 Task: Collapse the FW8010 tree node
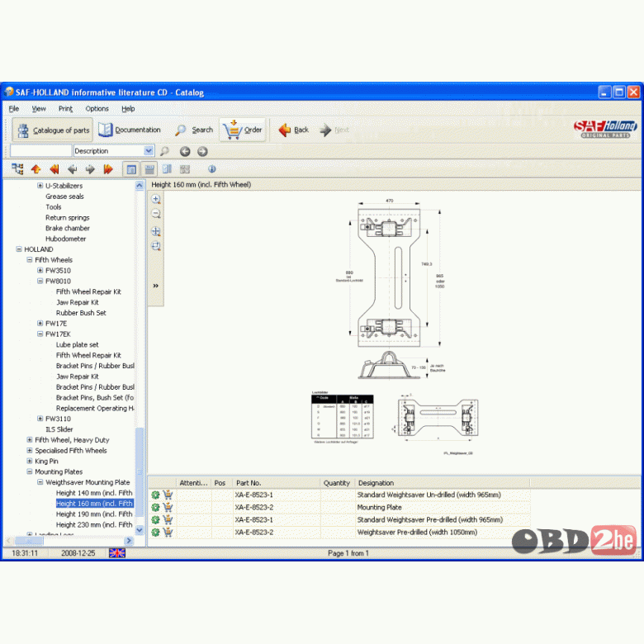40,281
